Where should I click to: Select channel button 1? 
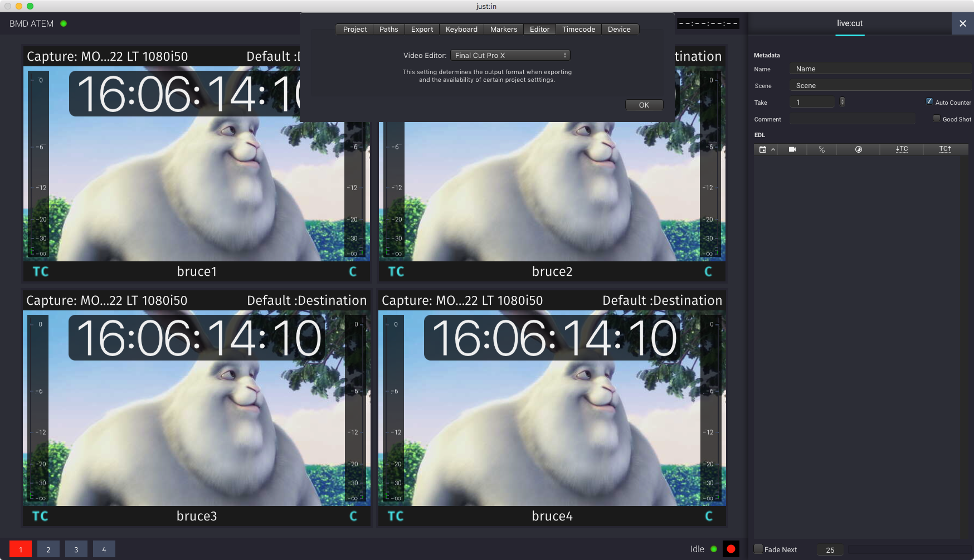tap(21, 549)
